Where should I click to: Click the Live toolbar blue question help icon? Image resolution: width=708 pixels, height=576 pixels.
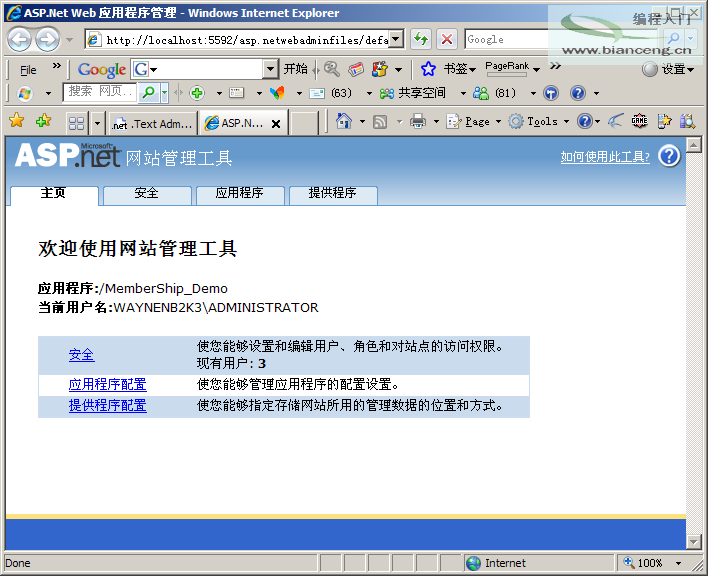click(578, 93)
